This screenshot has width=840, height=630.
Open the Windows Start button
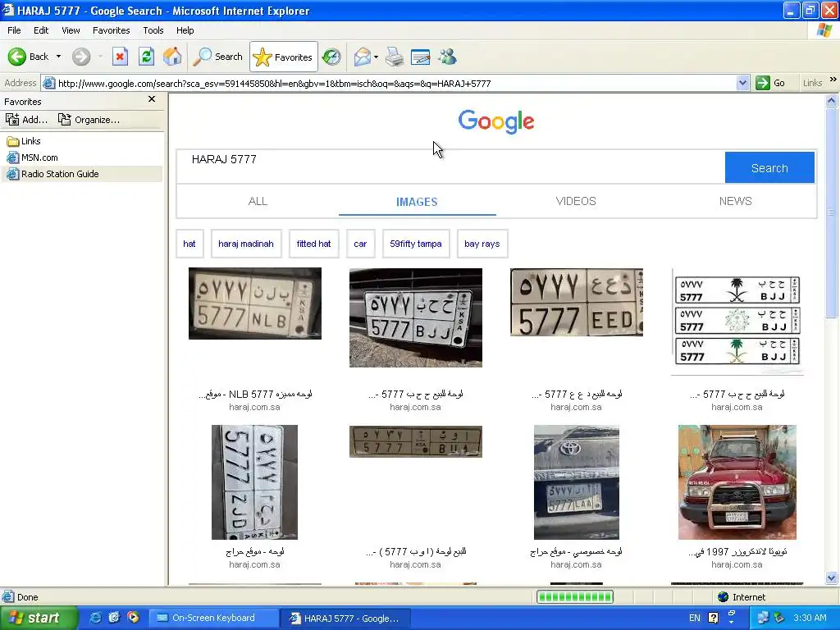[x=38, y=619]
